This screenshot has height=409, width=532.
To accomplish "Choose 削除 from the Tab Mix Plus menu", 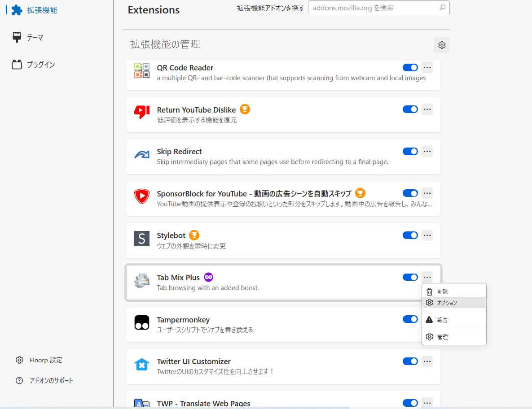I will pos(442,291).
